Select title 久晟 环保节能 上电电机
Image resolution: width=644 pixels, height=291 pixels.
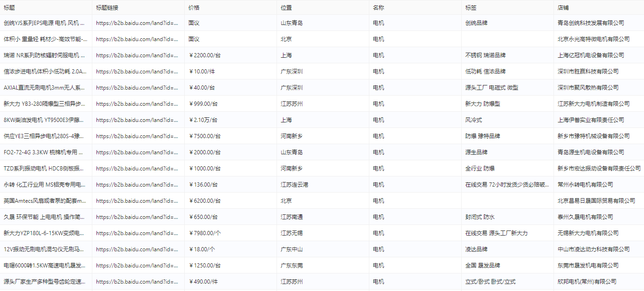[44, 217]
